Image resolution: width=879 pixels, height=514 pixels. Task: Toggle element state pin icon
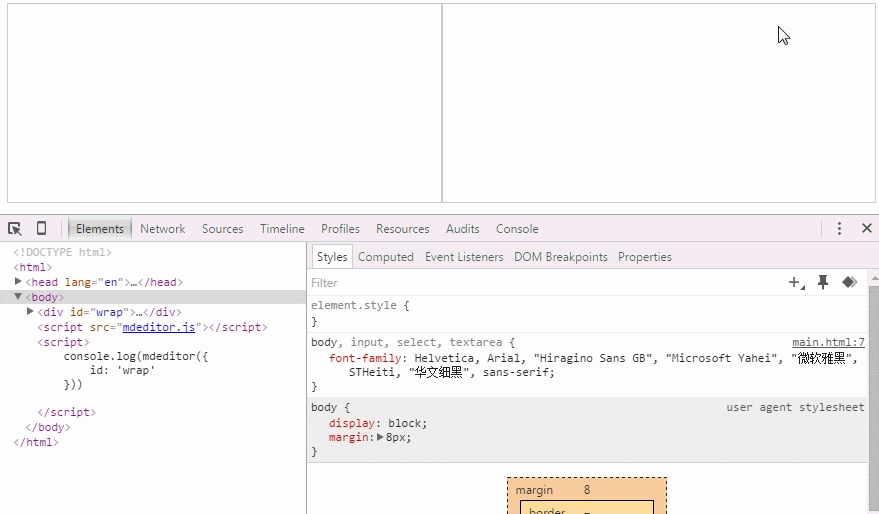coord(822,283)
